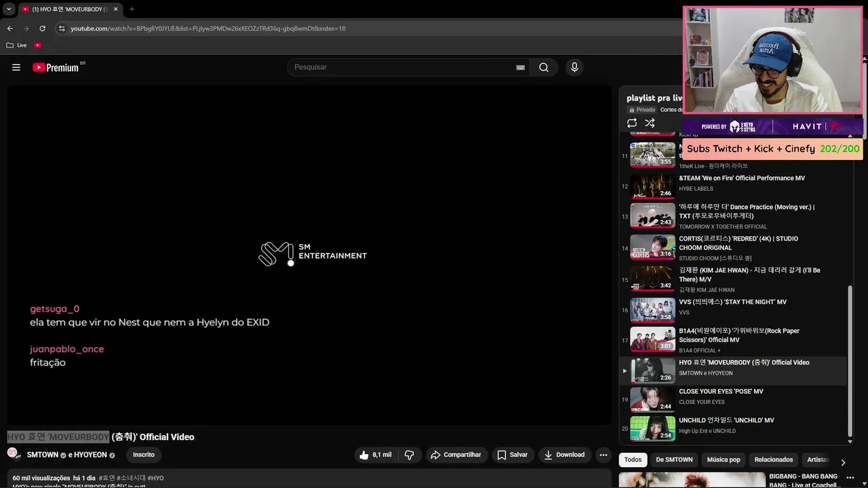Click the Inscrito subscription button

pyautogui.click(x=143, y=455)
